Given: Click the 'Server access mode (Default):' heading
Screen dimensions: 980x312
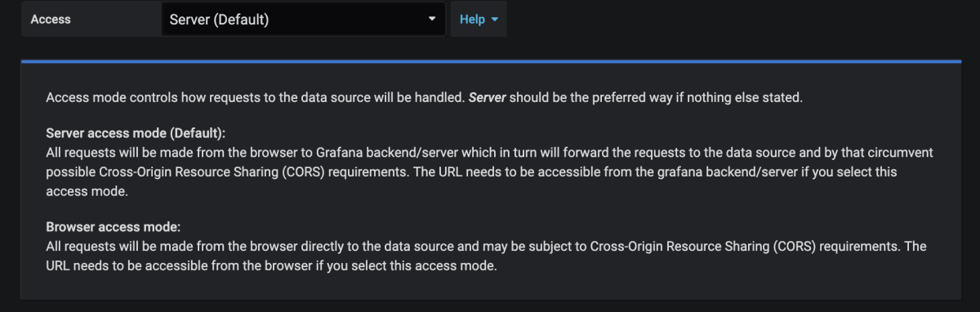Looking at the screenshot, I should pos(136,132).
